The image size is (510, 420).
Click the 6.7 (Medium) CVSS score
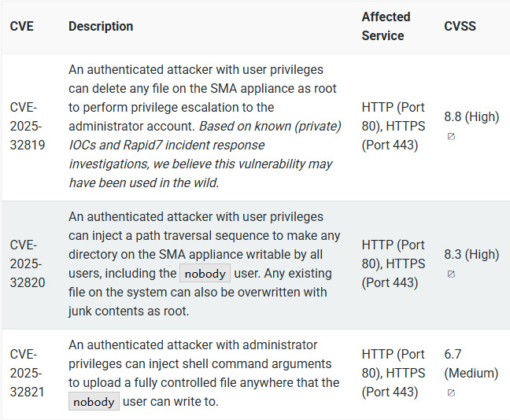click(471, 363)
